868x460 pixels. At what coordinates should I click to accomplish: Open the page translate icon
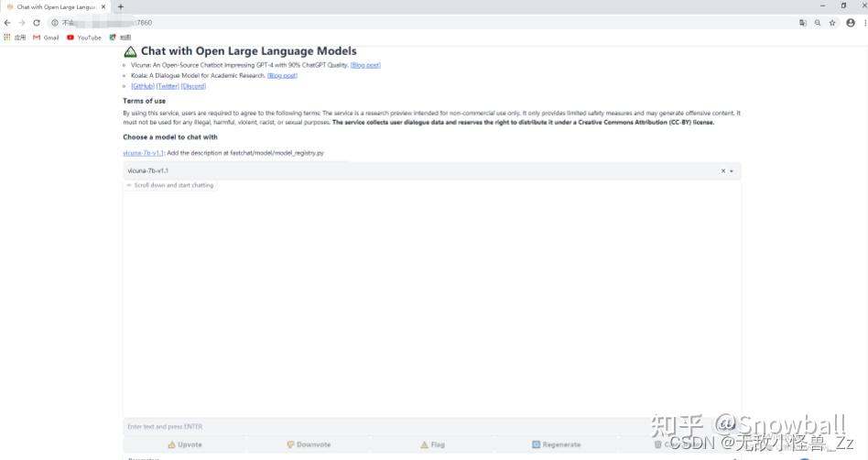(x=803, y=23)
